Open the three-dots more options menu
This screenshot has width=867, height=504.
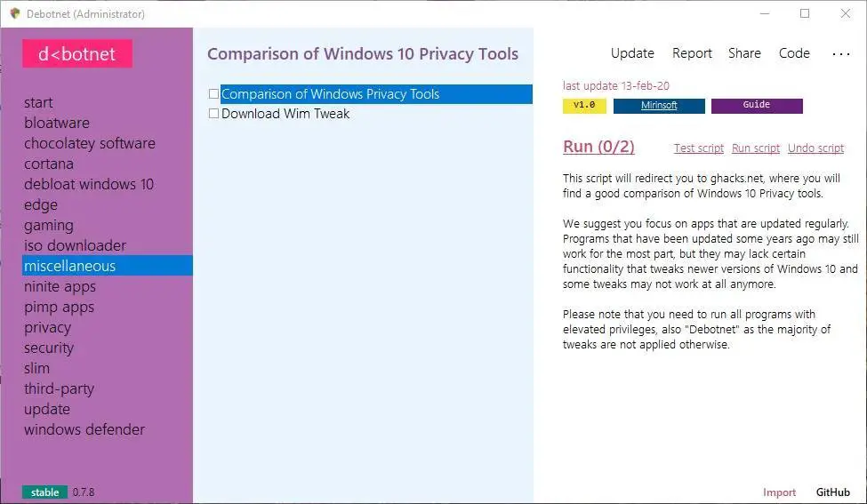[840, 54]
